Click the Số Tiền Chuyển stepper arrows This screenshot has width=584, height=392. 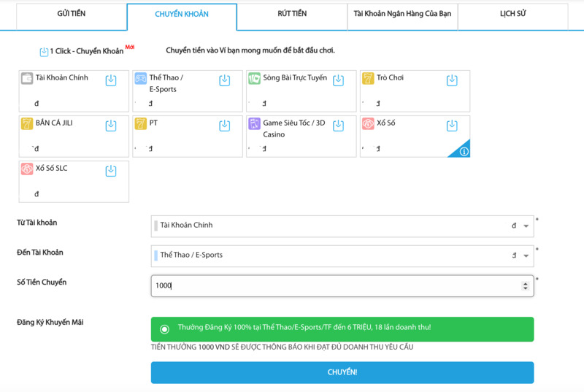pyautogui.click(x=526, y=286)
